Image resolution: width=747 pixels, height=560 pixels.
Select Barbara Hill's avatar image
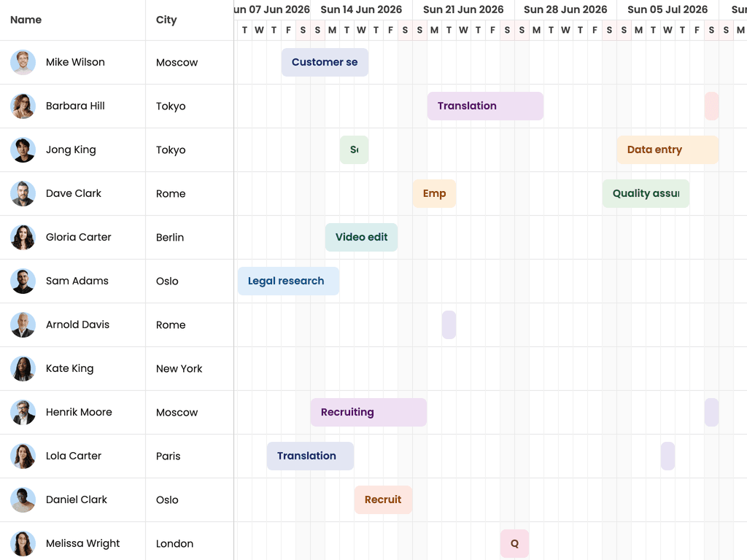[x=23, y=106]
